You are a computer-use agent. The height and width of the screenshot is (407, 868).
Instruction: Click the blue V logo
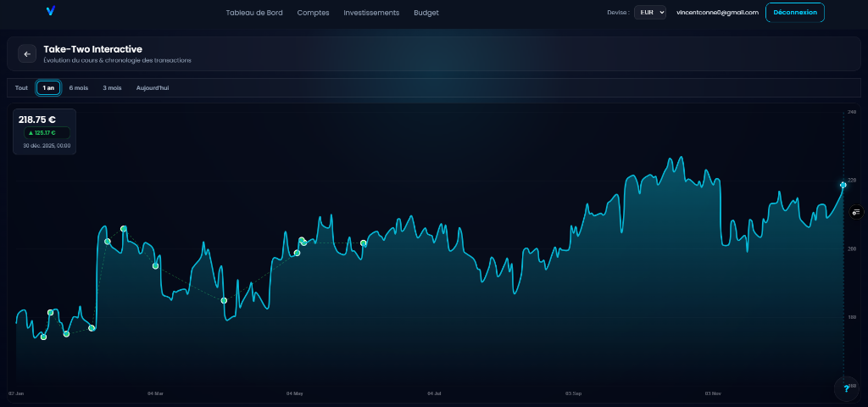tap(51, 11)
